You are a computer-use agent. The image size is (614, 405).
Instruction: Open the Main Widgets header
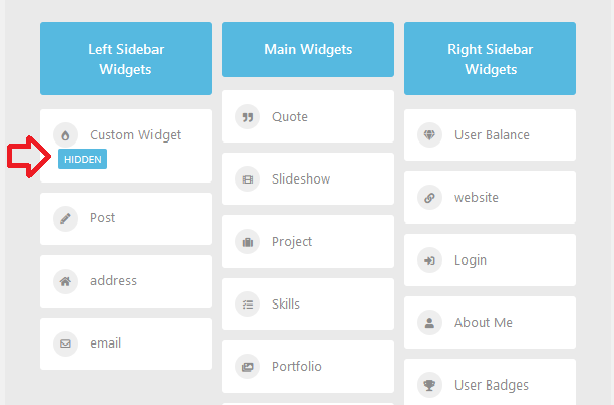point(308,49)
